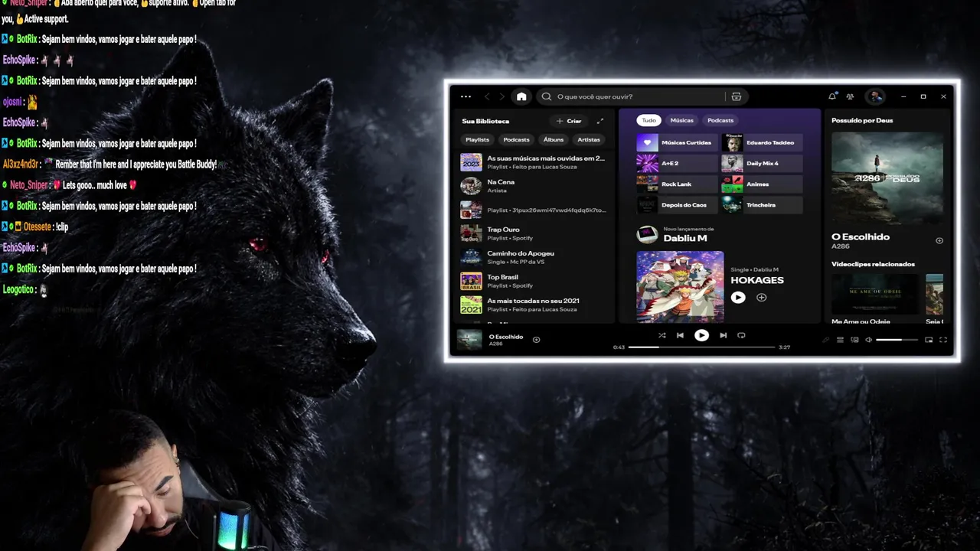Enter full screen mode icon

click(943, 340)
